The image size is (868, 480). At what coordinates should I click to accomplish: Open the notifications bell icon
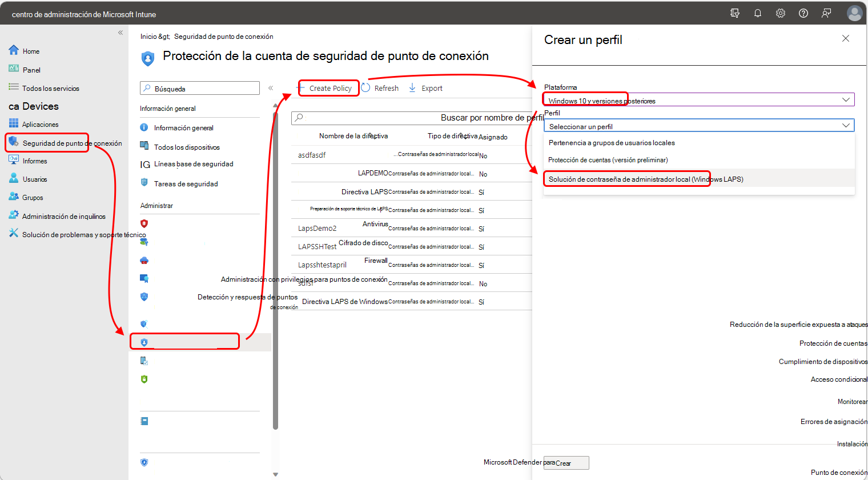coord(758,13)
